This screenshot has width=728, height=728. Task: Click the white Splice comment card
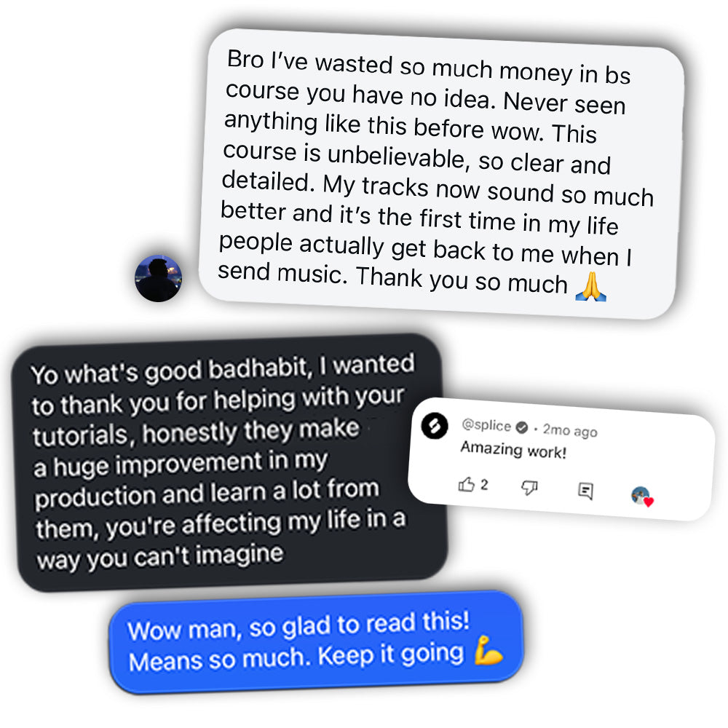point(561,459)
